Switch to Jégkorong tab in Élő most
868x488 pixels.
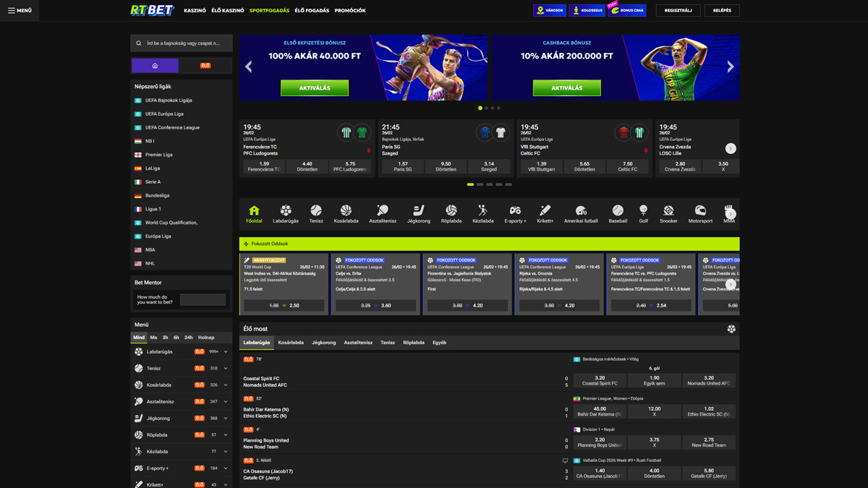tap(324, 343)
